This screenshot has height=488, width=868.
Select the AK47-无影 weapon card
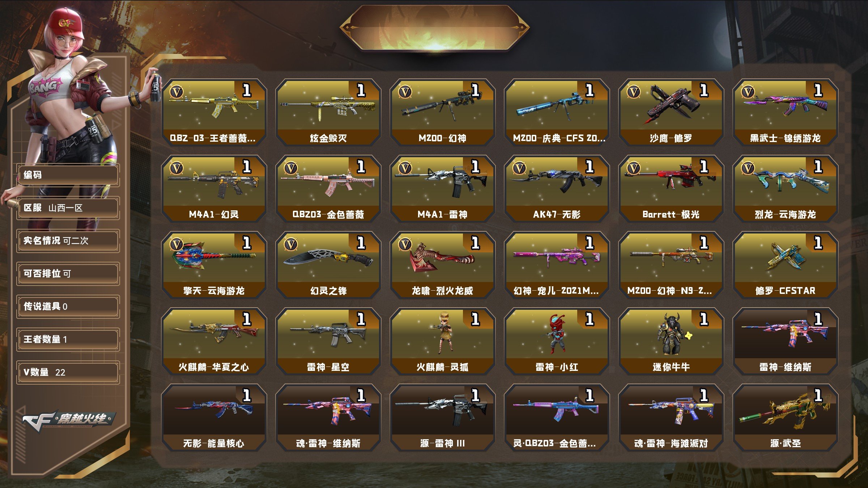click(557, 189)
